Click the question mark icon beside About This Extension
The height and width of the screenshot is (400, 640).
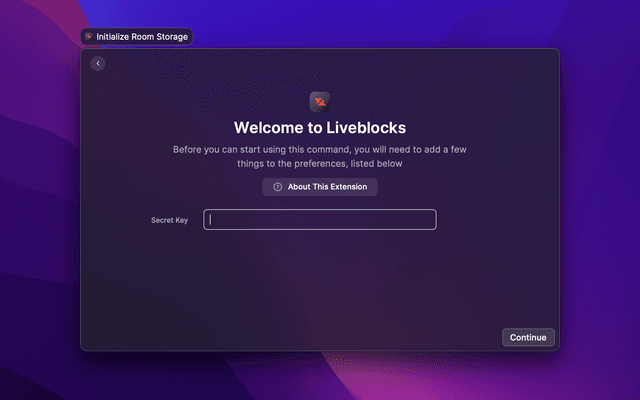277,187
